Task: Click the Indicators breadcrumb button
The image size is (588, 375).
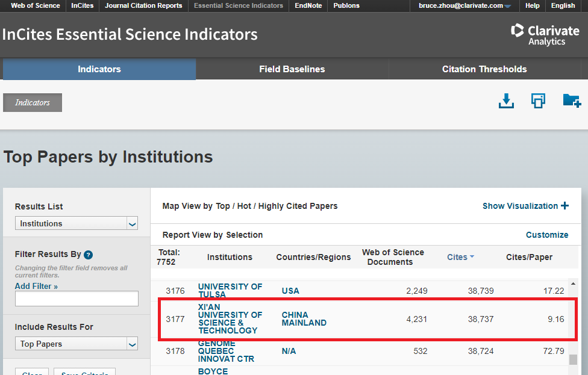Action: point(33,103)
